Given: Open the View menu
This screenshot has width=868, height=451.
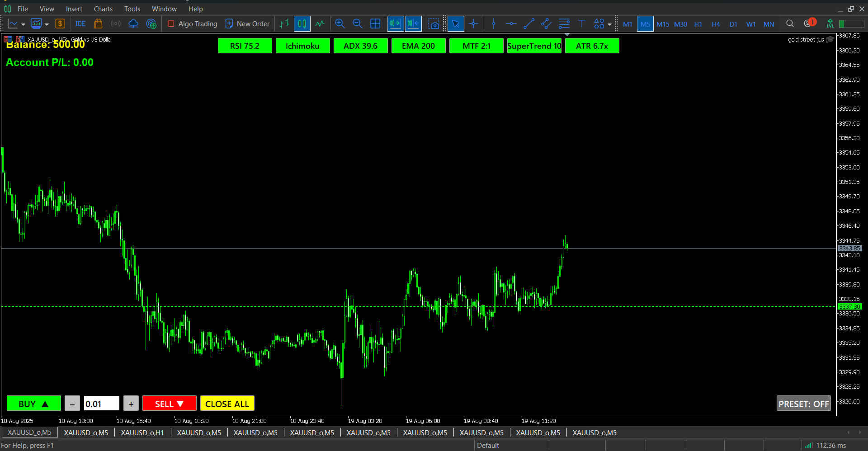Looking at the screenshot, I should pyautogui.click(x=47, y=9).
